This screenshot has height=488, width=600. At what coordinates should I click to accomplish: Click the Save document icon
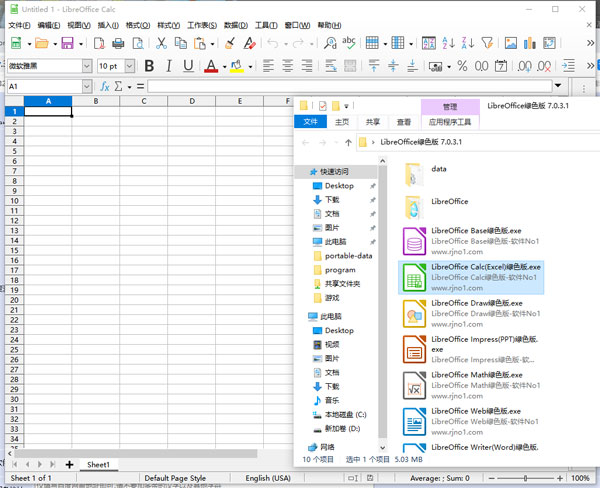(67, 43)
